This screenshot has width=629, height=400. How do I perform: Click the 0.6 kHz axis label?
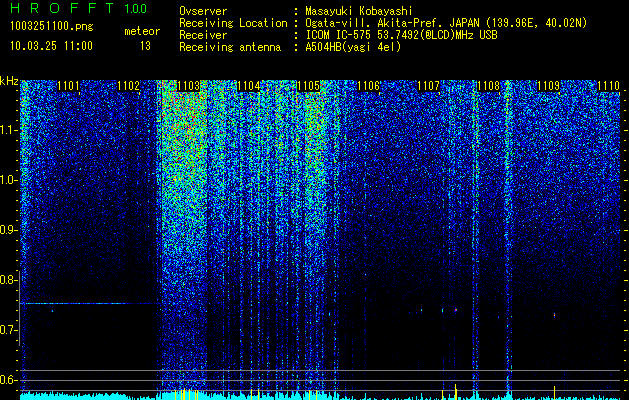[8, 380]
